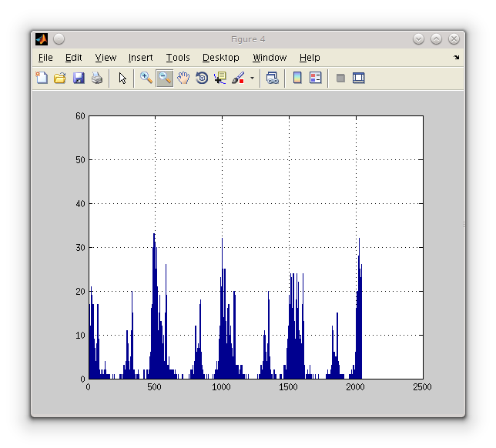Toggle the Zoom Out tool off

point(164,78)
